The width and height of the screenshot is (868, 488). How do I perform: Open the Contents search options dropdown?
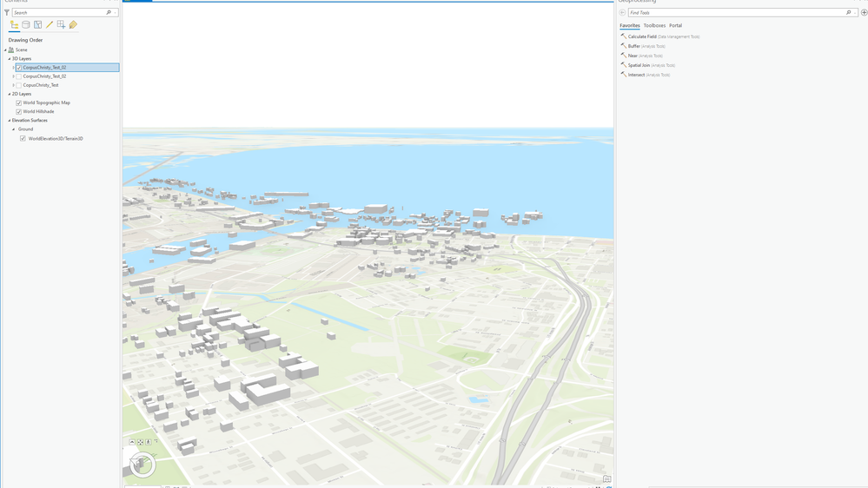(x=115, y=12)
